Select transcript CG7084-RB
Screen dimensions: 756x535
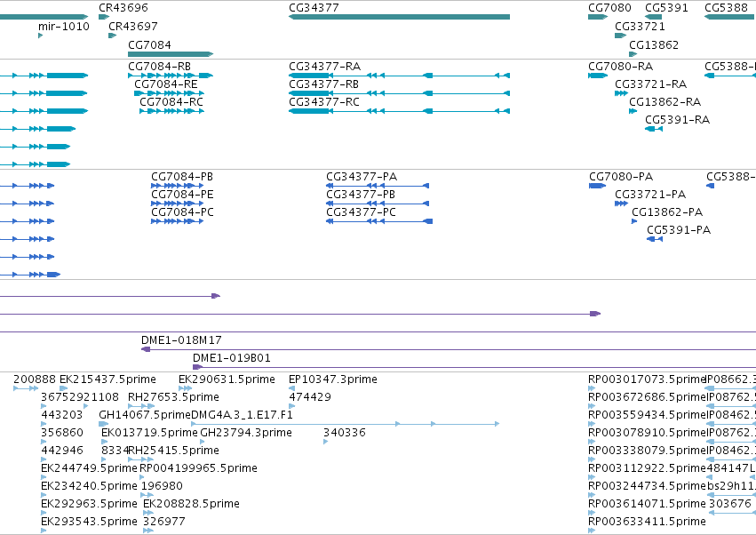click(171, 76)
